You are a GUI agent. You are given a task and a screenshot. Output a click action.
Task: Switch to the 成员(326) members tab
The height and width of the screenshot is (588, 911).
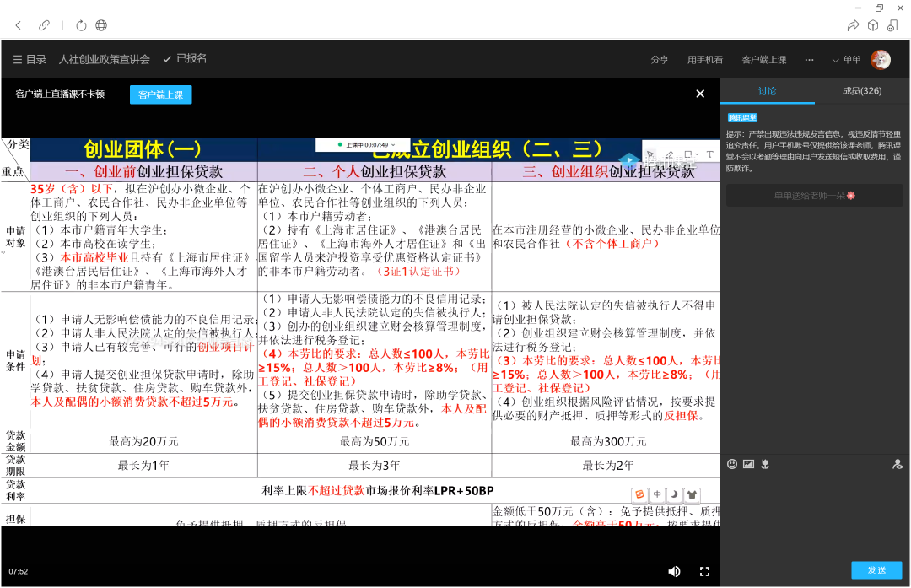(862, 91)
